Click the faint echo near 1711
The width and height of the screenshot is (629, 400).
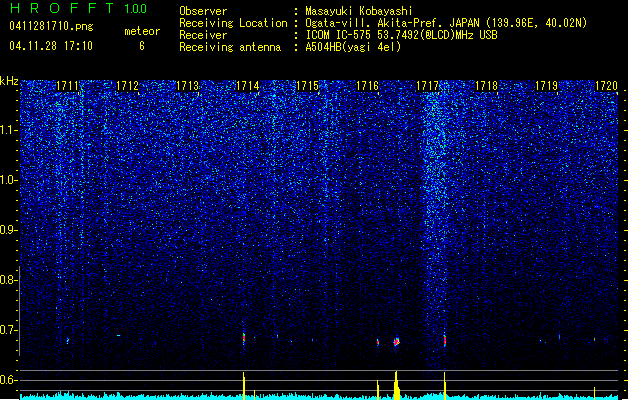coord(68,341)
